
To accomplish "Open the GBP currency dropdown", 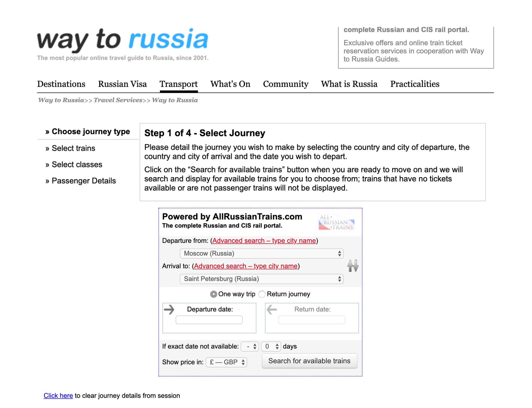I will pos(226,362).
